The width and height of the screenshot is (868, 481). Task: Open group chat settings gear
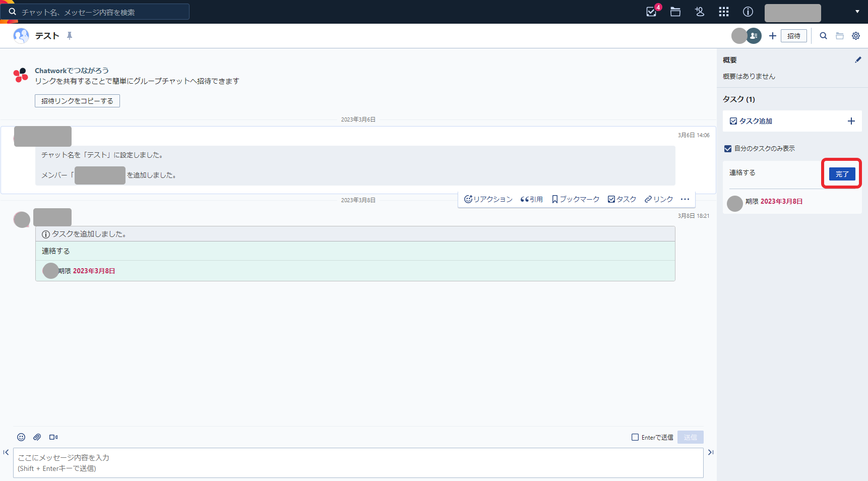(x=856, y=36)
